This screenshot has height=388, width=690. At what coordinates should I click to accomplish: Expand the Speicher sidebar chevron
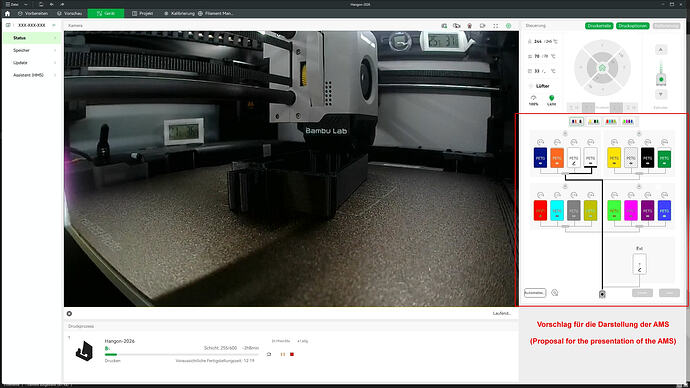coord(55,51)
